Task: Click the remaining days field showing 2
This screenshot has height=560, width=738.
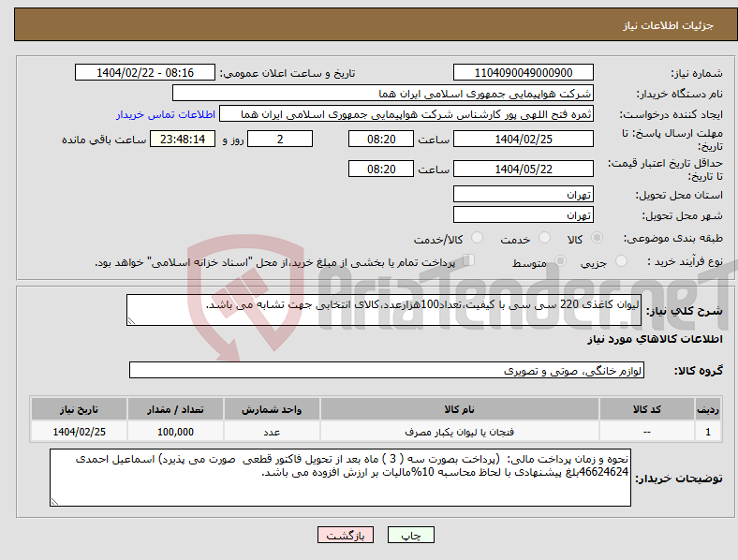Action: click(x=280, y=139)
